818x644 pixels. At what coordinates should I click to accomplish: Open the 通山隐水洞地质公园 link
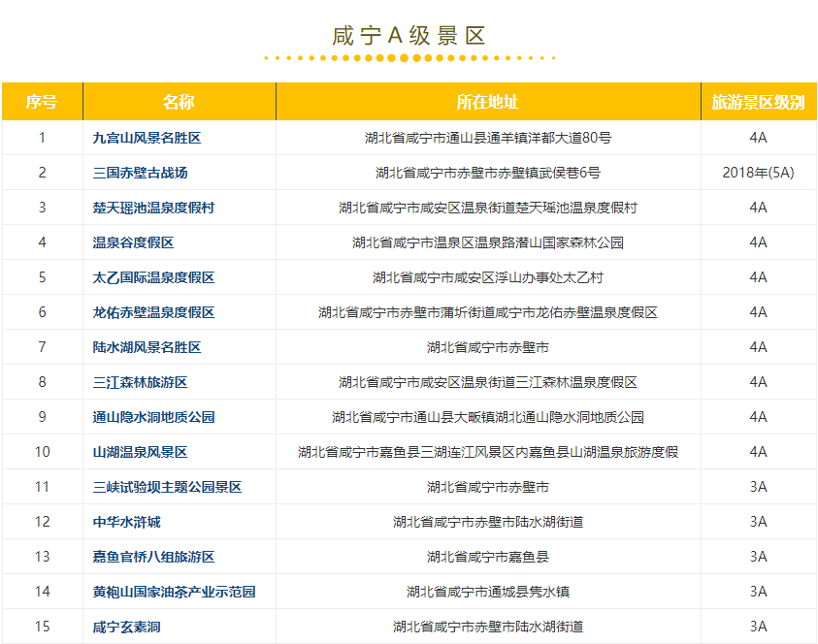click(153, 417)
